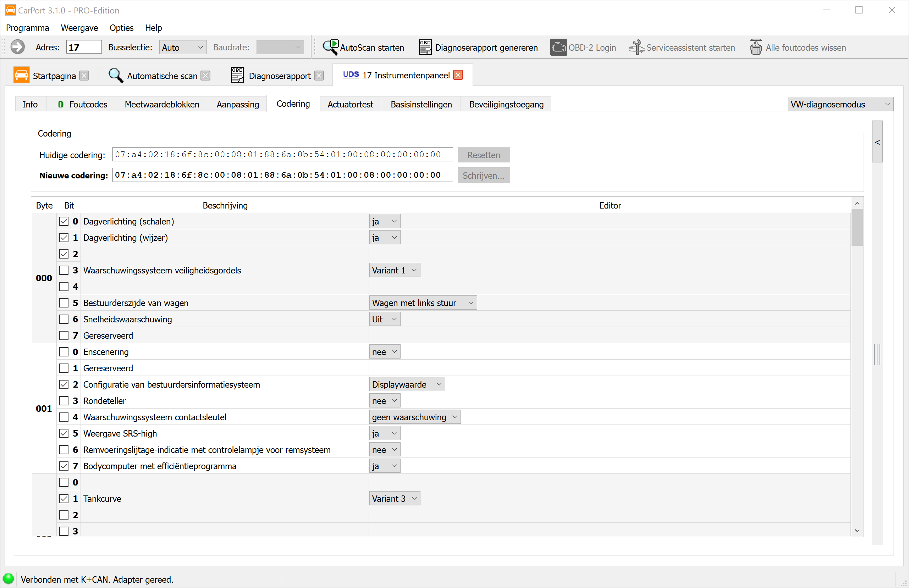Screen dimensions: 909x588
Task: Click the coding table vertical scrollbar thumb
Action: point(857,228)
